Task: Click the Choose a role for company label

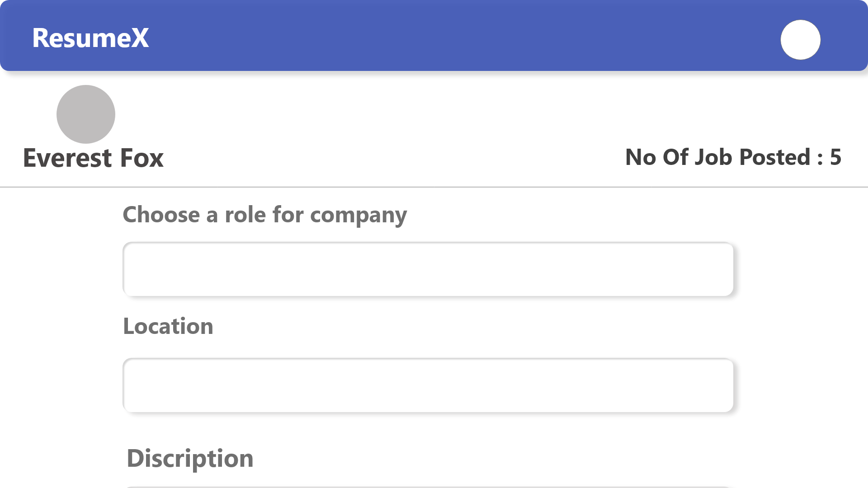Action: pos(265,215)
